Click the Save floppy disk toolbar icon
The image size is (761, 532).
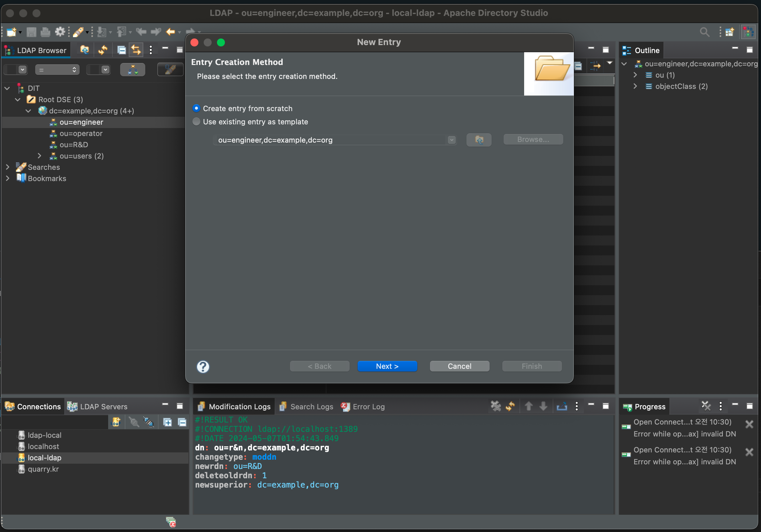pyautogui.click(x=32, y=32)
